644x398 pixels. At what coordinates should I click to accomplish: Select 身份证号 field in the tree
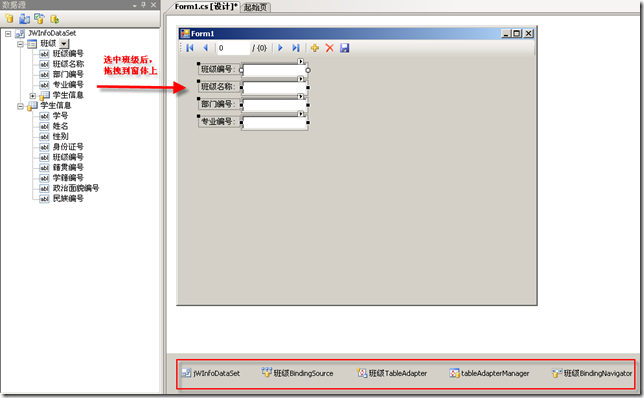click(x=68, y=147)
